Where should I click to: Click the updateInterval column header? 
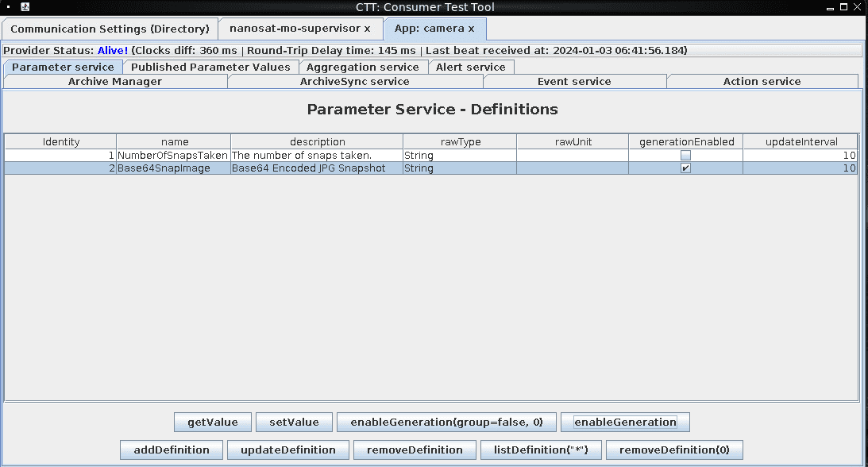(801, 141)
